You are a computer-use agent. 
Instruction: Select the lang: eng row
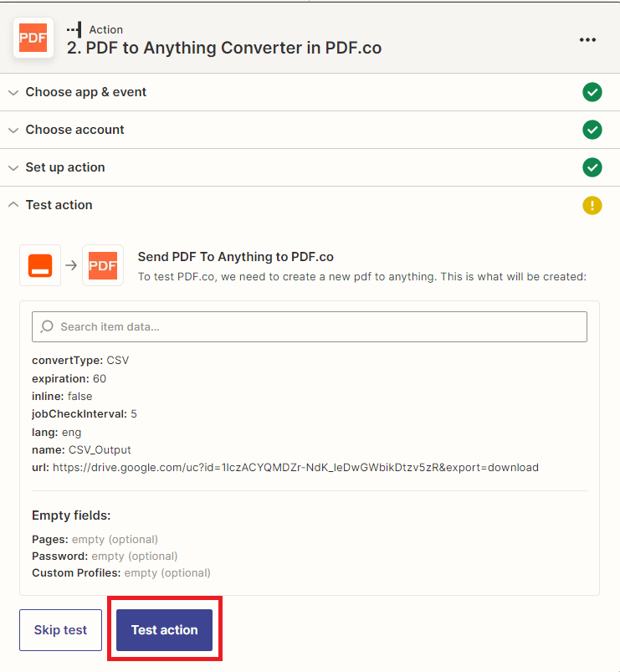(57, 432)
